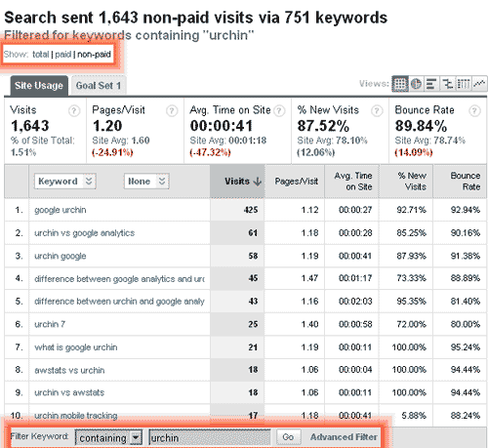Open keyword 'awstats vs urchin'
The width and height of the screenshot is (488, 448).
[x=69, y=370]
